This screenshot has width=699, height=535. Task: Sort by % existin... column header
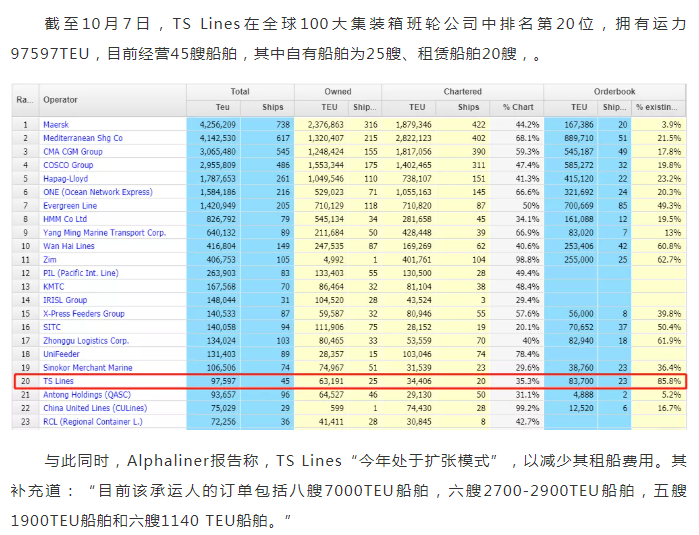(658, 107)
